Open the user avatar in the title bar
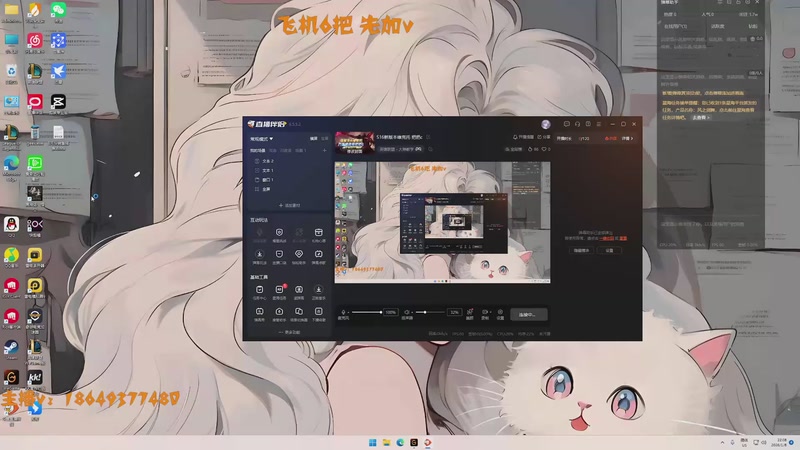This screenshot has height=450, width=800. pyautogui.click(x=546, y=124)
